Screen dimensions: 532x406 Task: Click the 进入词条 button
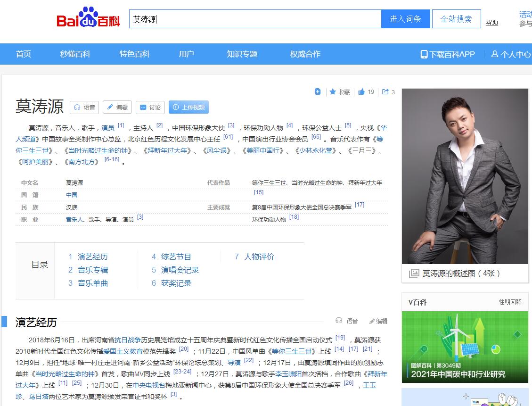(x=405, y=19)
